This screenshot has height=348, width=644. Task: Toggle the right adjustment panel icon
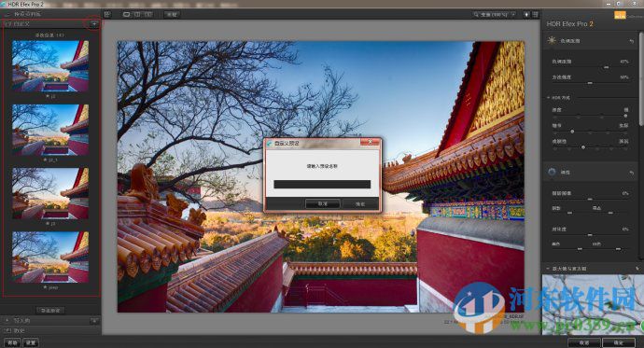pos(536,14)
